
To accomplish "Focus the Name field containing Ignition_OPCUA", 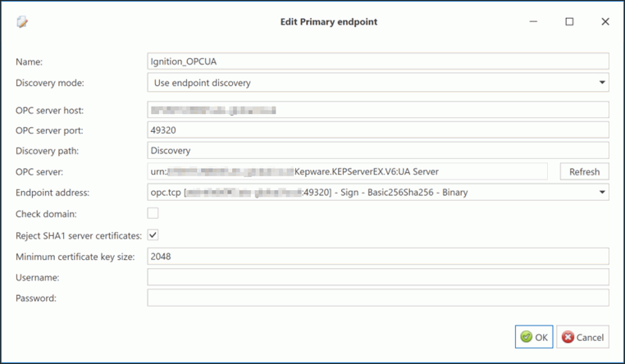I will click(378, 61).
